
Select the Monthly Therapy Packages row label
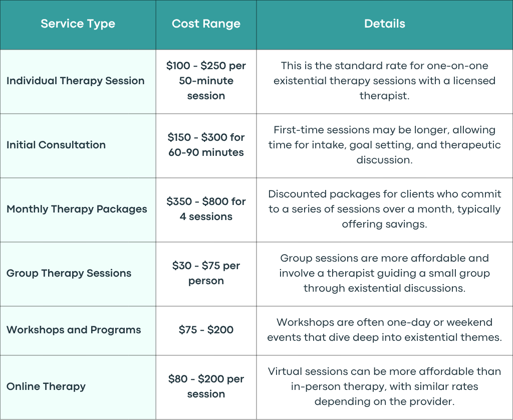[x=77, y=209]
